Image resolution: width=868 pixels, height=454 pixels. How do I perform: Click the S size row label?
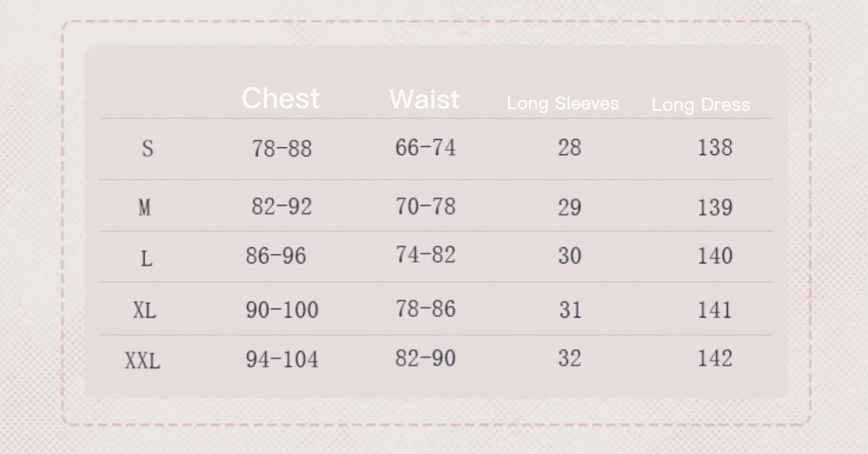point(147,149)
